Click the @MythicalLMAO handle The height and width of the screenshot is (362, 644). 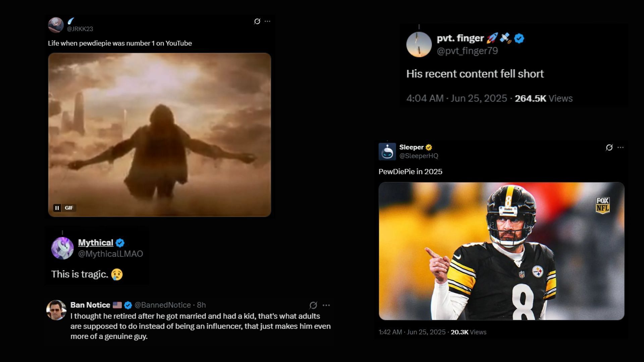point(110,254)
